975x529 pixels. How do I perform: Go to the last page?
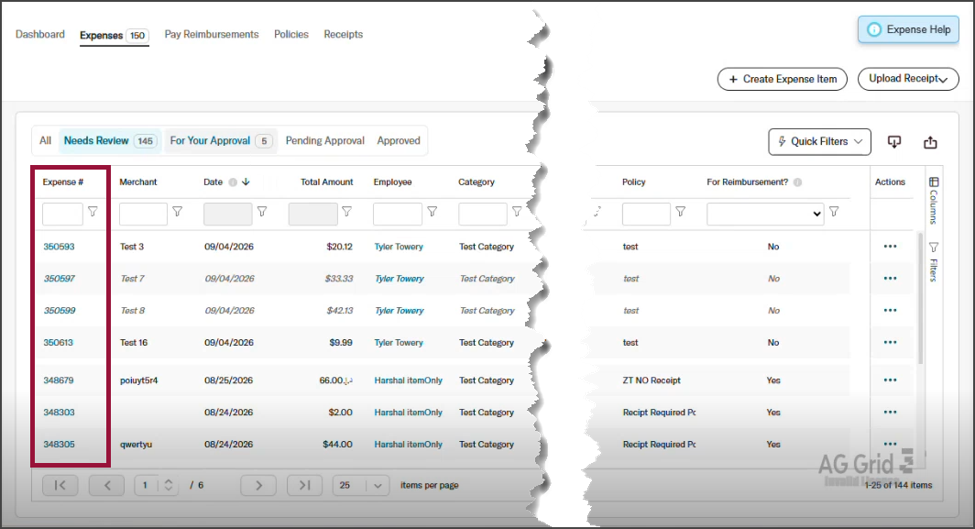[x=305, y=485]
